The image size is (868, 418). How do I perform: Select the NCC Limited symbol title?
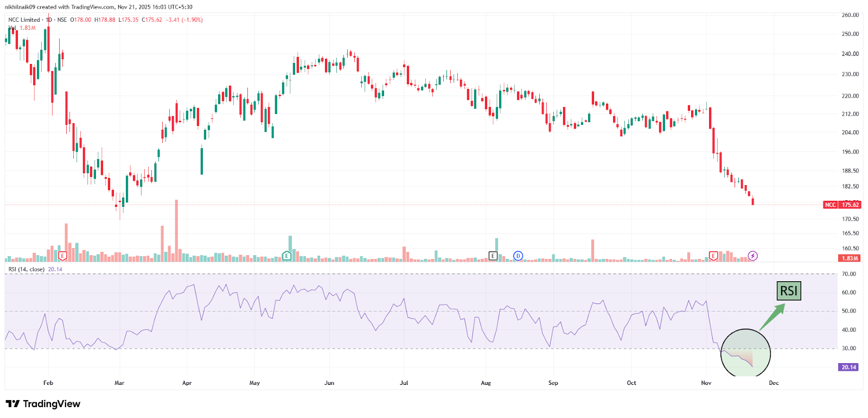(24, 20)
